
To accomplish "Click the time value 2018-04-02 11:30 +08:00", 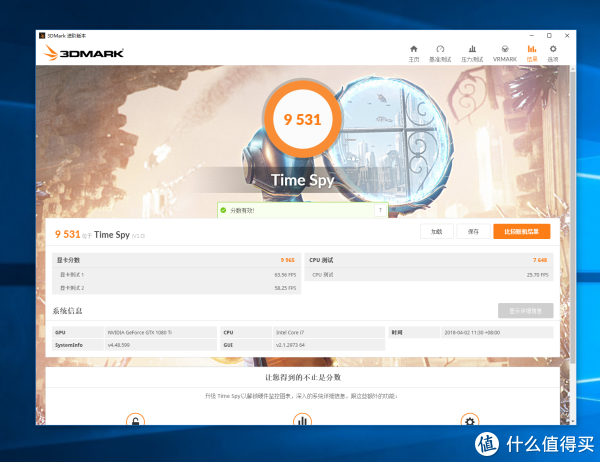I will [x=497, y=332].
